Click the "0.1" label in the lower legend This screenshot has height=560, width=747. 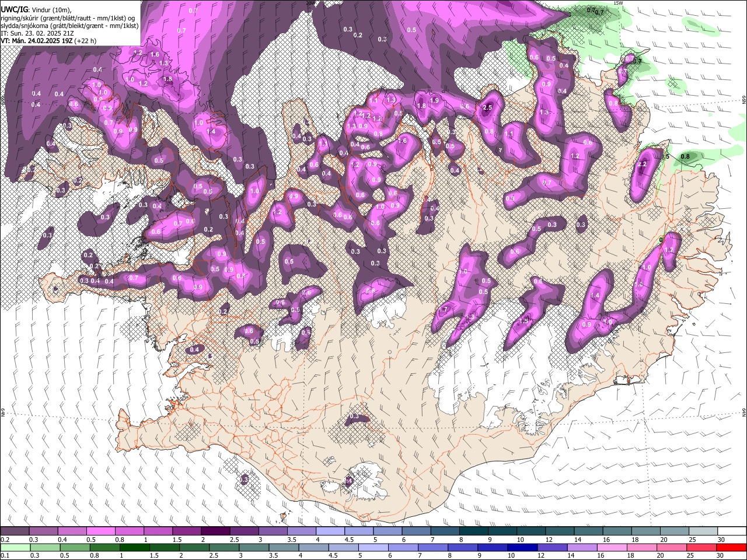[5, 556]
